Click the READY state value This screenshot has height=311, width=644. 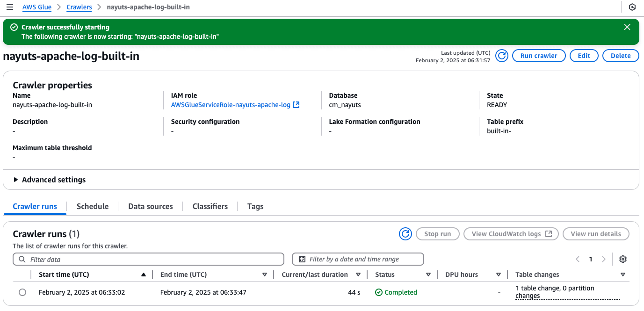pos(497,105)
